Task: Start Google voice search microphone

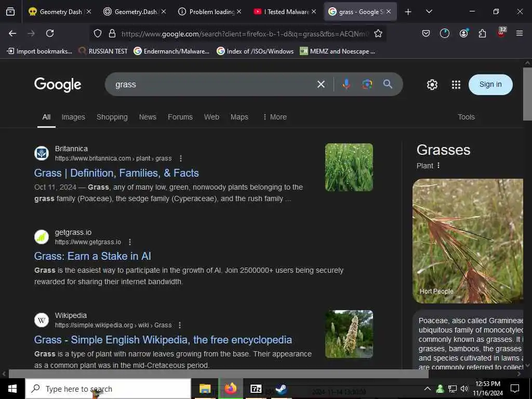Action: point(346,84)
